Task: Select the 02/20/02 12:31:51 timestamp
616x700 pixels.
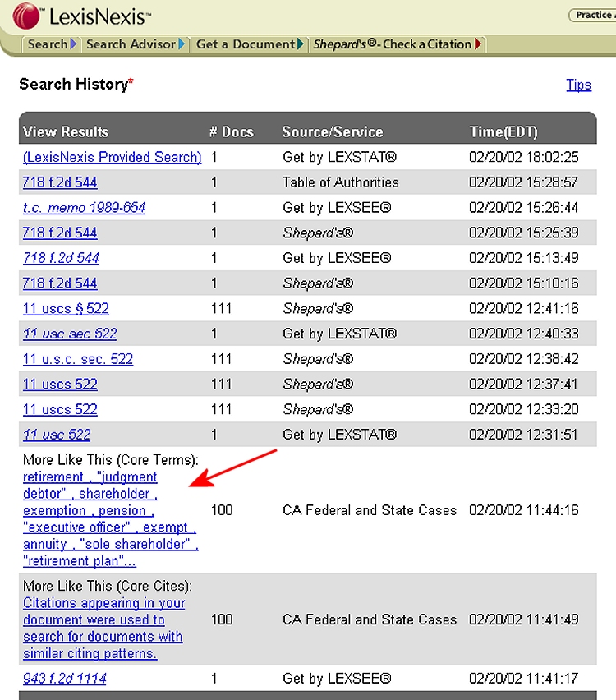Action: [524, 435]
